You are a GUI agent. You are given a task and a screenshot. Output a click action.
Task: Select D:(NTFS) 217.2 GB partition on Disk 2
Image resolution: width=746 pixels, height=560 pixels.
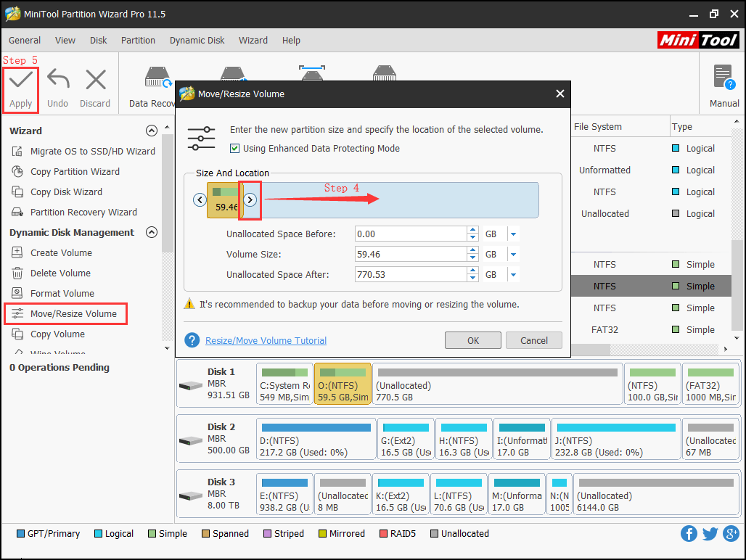click(316, 440)
